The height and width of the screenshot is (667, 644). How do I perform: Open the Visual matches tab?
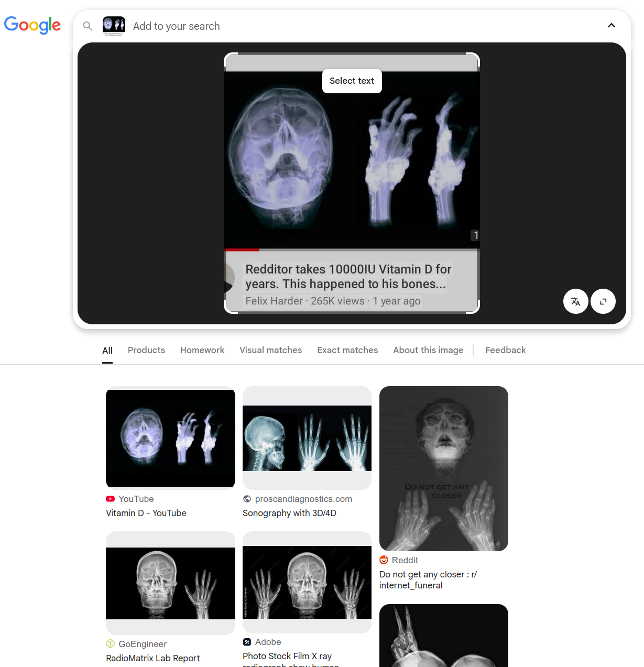click(x=271, y=350)
